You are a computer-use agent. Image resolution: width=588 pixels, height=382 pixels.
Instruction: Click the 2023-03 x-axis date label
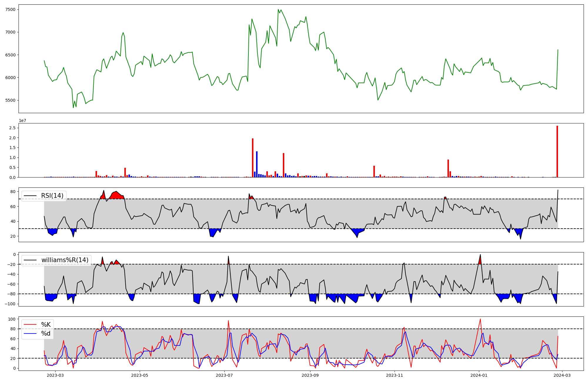[x=55, y=375]
